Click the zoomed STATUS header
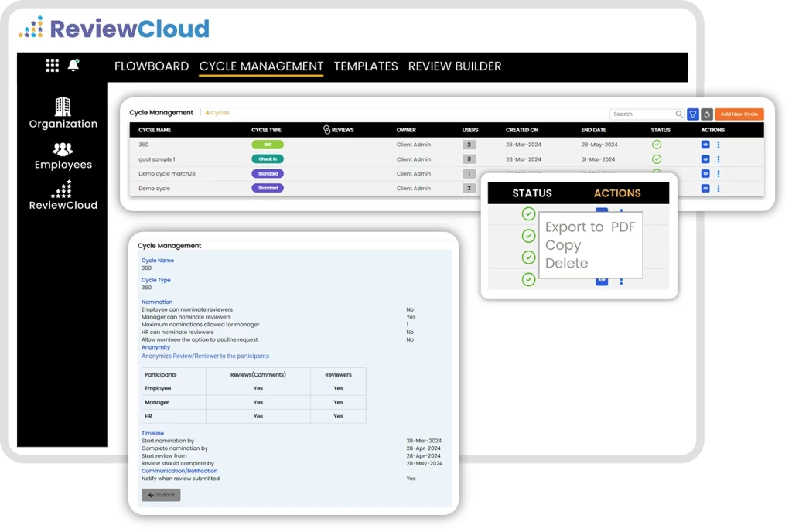The height and width of the screenshot is (532, 792). coord(532,193)
